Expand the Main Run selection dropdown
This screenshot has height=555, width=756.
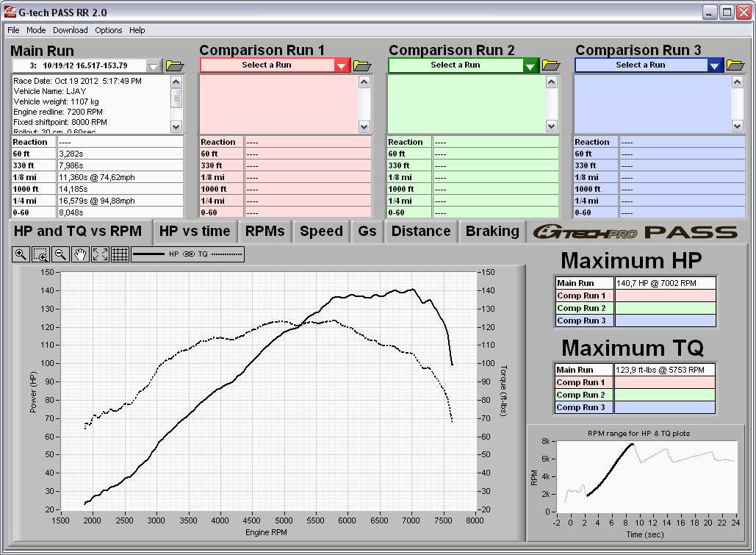153,66
